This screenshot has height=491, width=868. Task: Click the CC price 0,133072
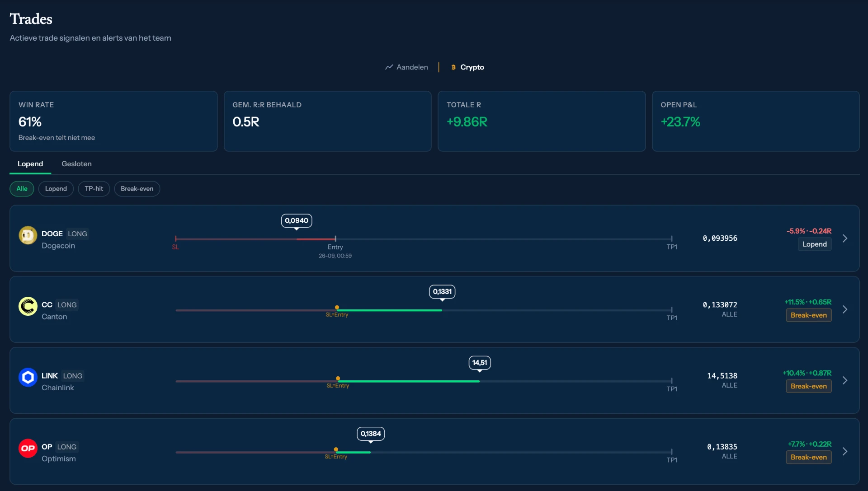(x=720, y=305)
